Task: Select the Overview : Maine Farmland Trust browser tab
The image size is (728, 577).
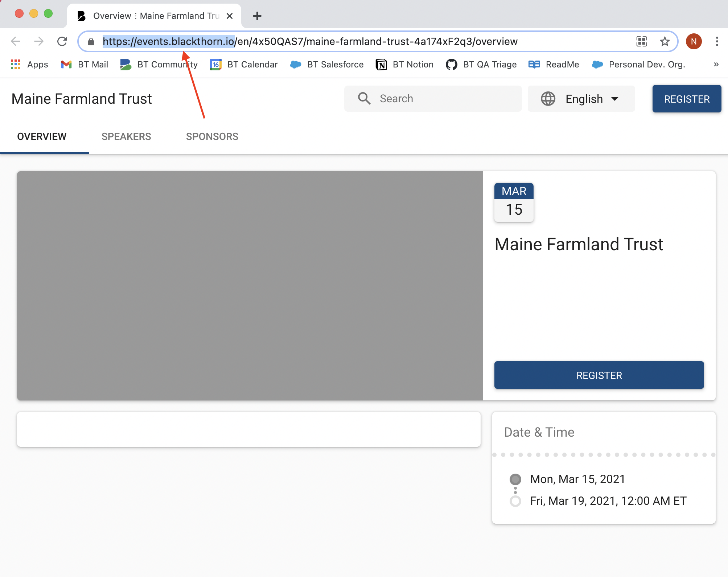Action: point(154,16)
